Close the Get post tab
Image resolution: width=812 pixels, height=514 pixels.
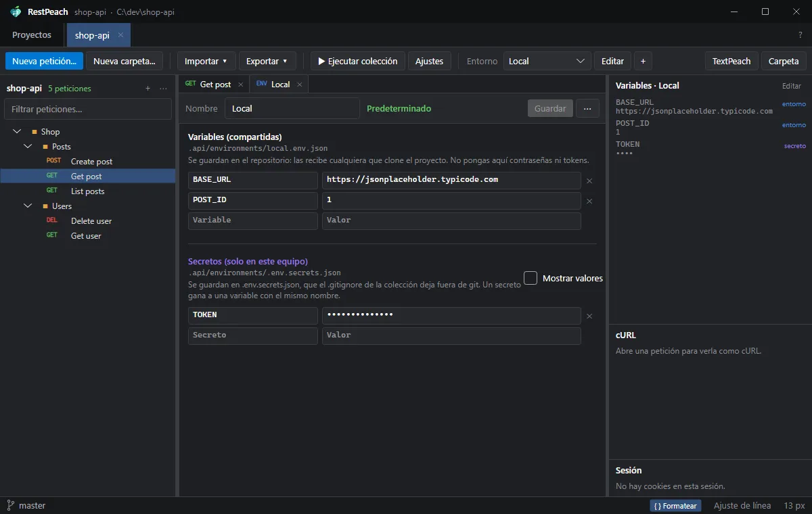pos(240,85)
